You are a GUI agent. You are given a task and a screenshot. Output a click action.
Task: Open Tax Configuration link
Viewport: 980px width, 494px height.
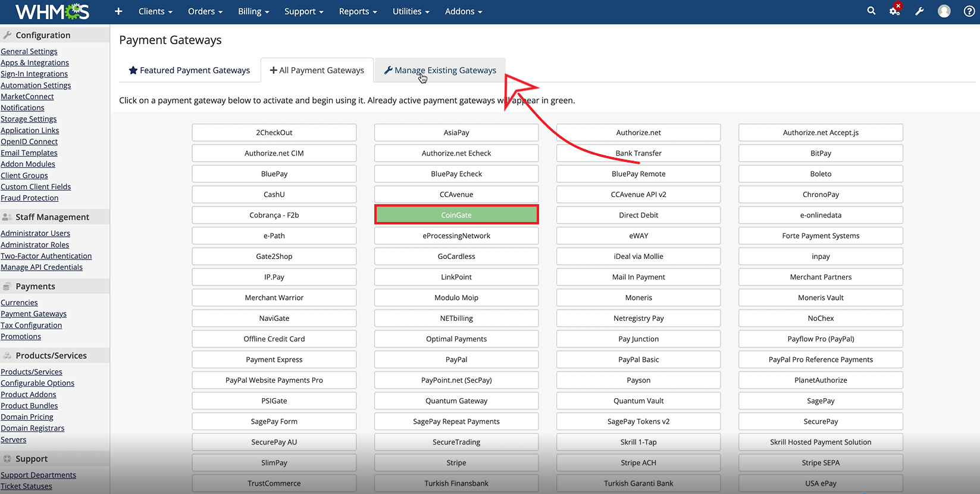[x=31, y=325]
